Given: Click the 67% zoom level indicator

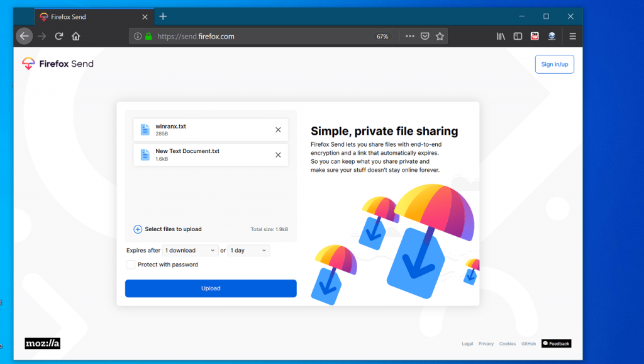Looking at the screenshot, I should pos(382,36).
